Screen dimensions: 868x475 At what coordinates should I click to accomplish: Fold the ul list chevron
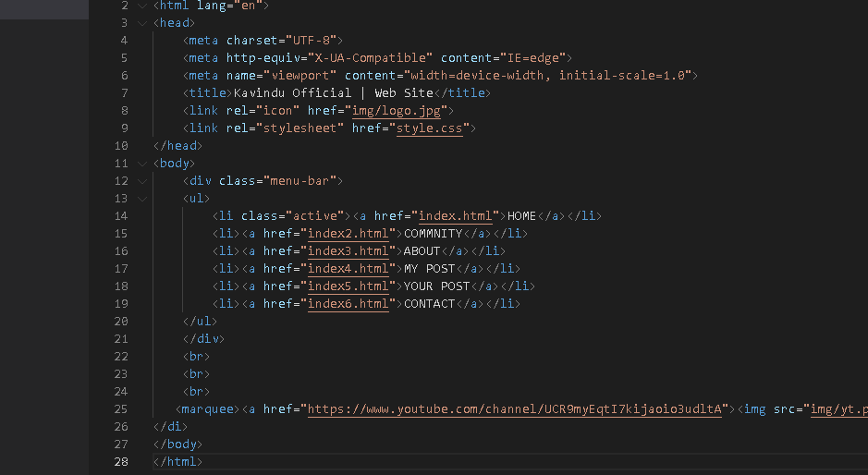click(141, 199)
